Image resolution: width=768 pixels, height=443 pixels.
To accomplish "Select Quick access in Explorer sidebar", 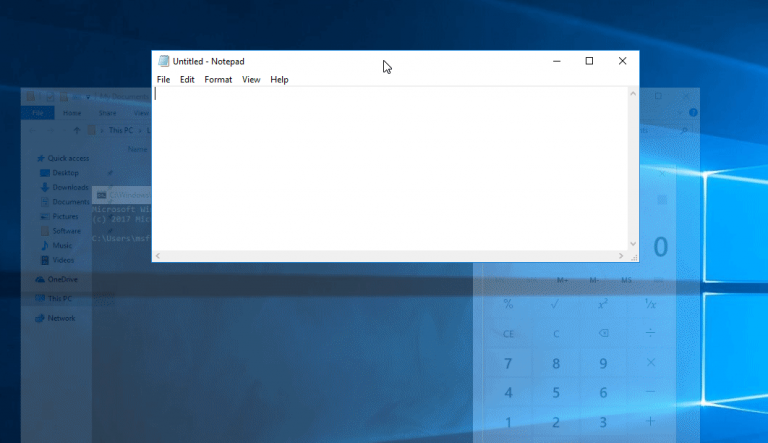I will pos(68,158).
